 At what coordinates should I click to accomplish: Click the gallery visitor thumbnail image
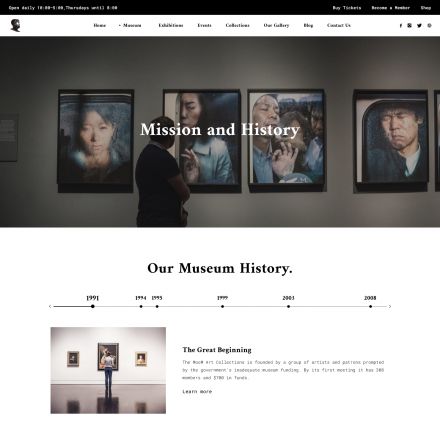108,370
